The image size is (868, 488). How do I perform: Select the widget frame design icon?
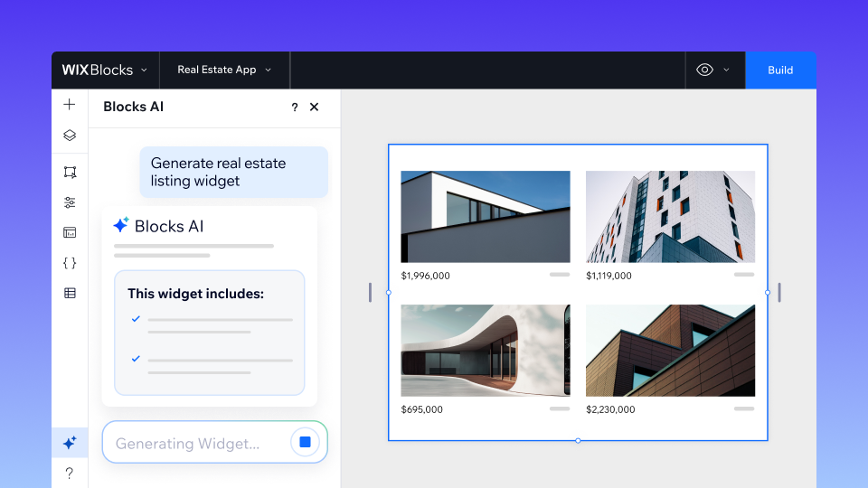(70, 172)
